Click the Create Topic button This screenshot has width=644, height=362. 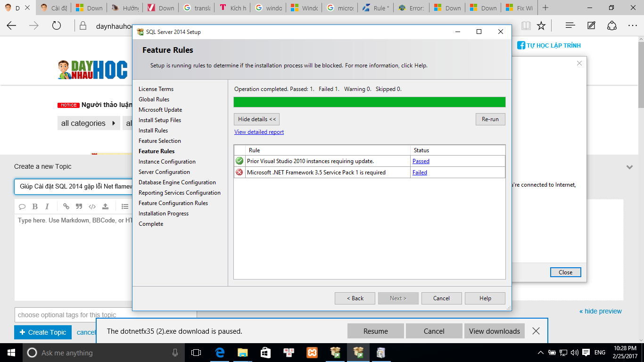43,332
